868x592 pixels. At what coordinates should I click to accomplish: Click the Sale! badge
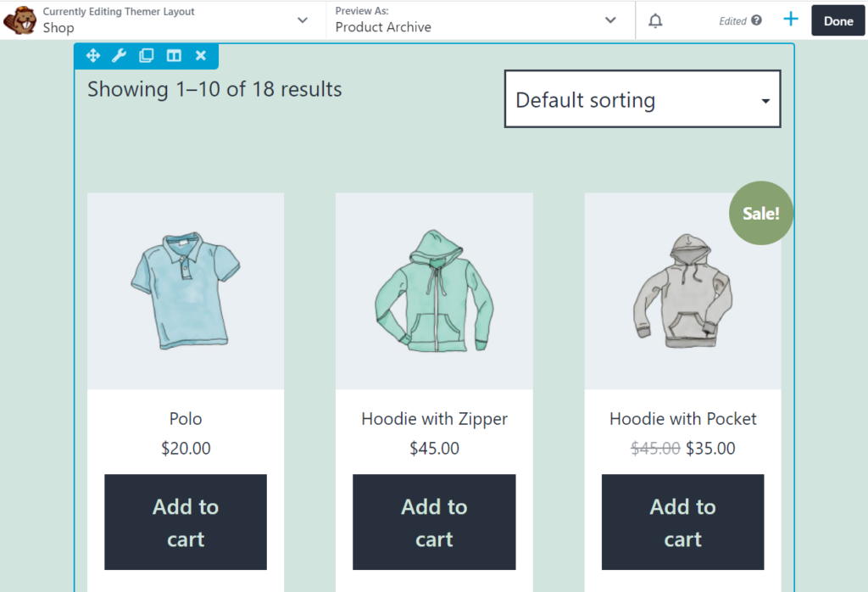tap(760, 213)
